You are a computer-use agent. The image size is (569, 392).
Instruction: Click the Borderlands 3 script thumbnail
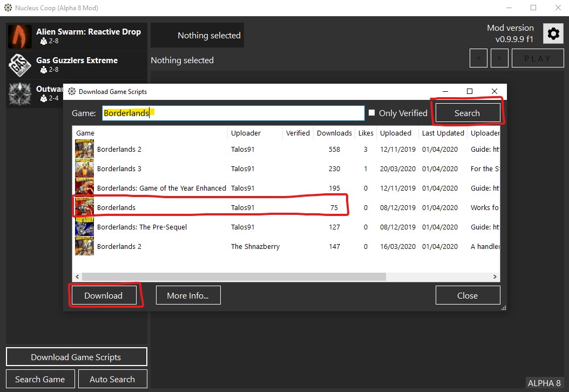click(85, 168)
